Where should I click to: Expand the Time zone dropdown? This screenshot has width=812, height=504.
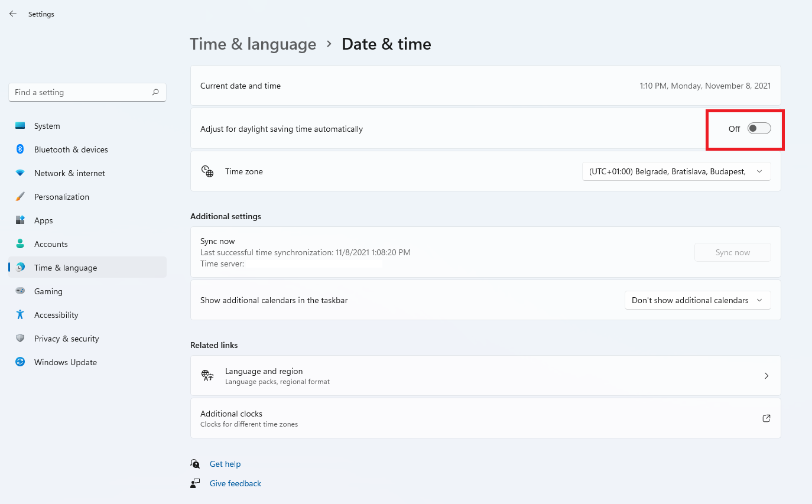677,171
